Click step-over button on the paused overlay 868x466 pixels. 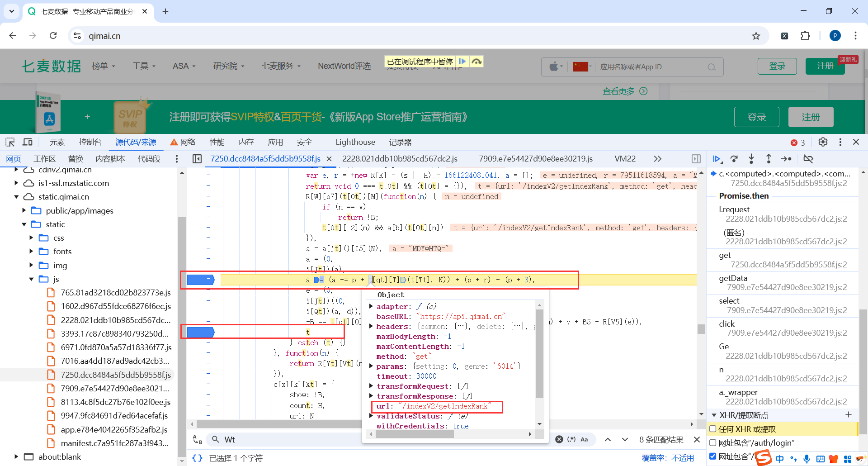476,62
